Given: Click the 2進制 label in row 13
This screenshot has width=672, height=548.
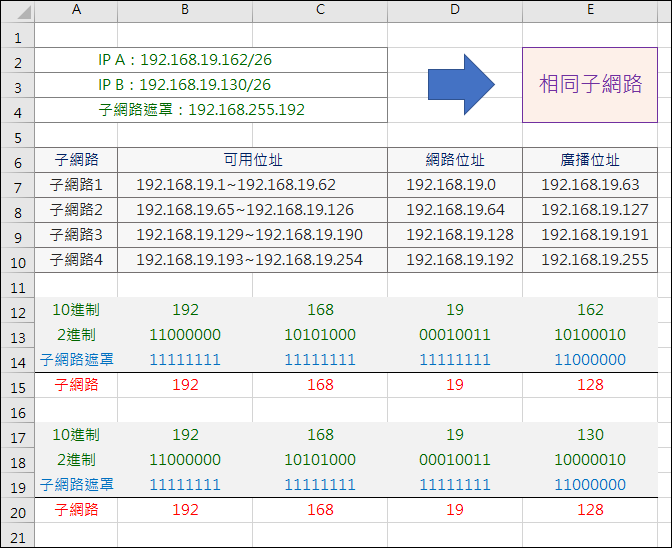Looking at the screenshot, I should (x=76, y=335).
